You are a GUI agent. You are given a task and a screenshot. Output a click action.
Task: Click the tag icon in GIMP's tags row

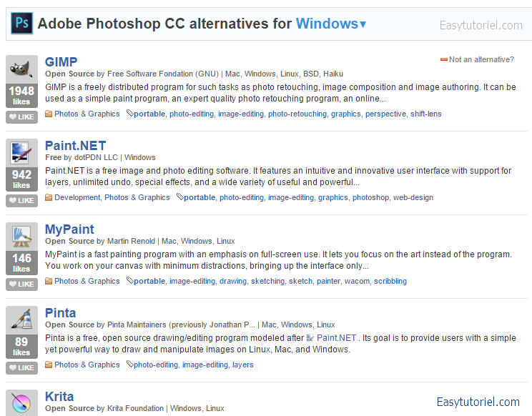point(130,113)
